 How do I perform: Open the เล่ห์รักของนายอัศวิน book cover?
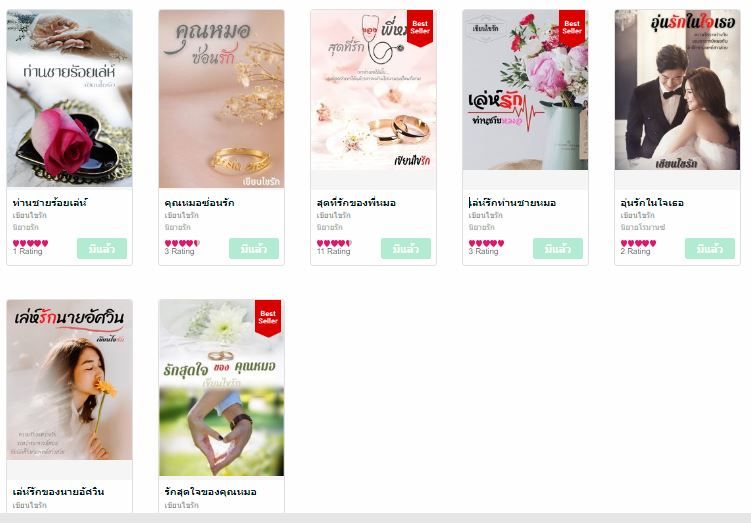click(69, 380)
